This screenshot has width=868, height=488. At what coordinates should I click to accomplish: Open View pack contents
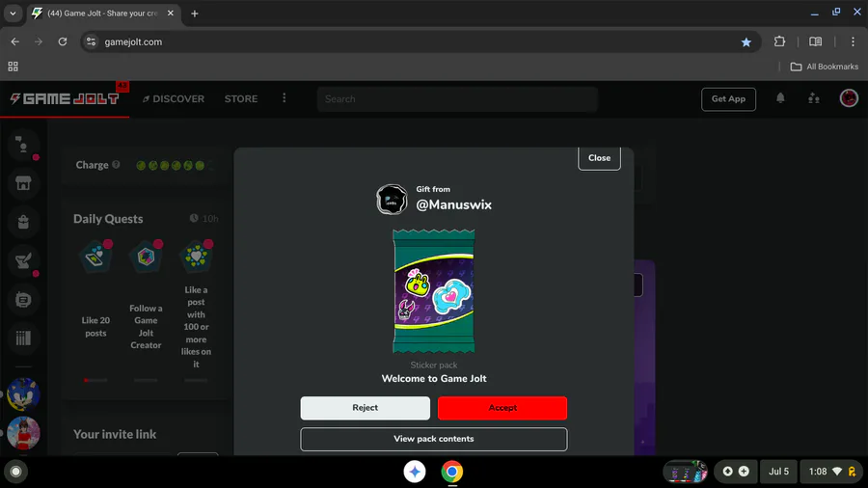(x=433, y=439)
